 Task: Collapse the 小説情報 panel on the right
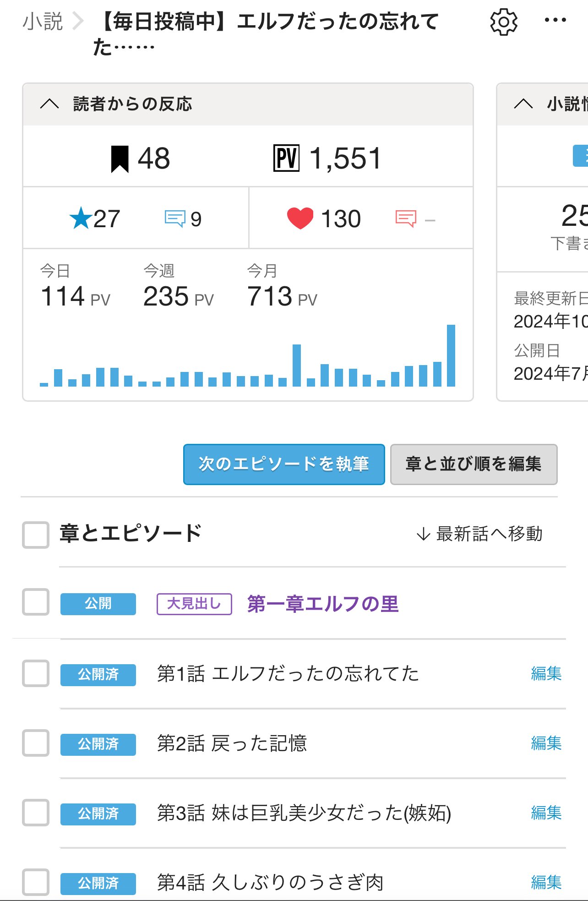[x=523, y=104]
